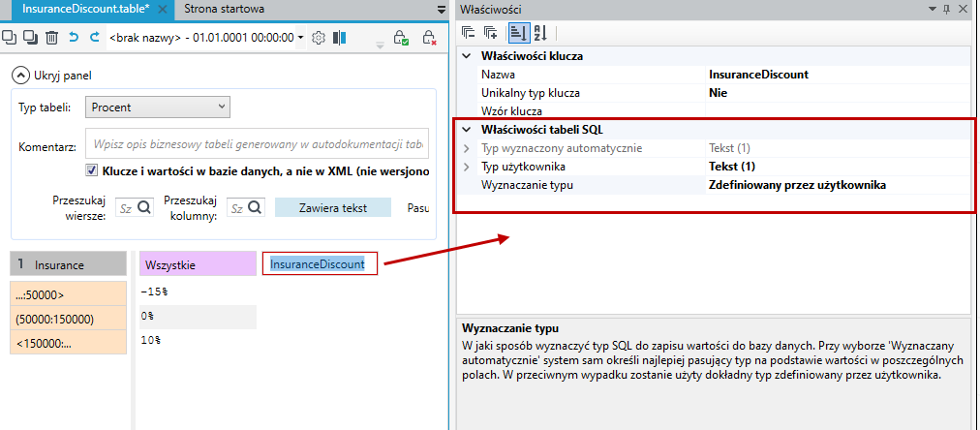Select the 10% value cell
The height and width of the screenshot is (430, 980).
(x=198, y=341)
